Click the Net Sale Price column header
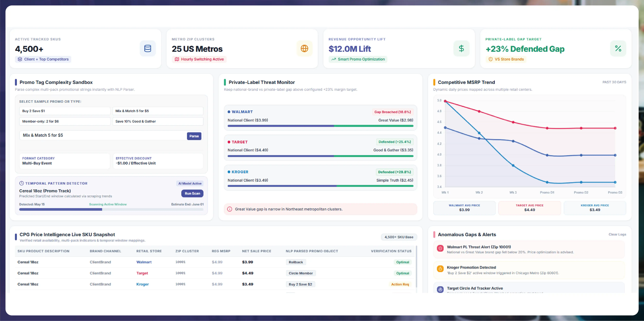644x321 pixels. pyautogui.click(x=257, y=251)
